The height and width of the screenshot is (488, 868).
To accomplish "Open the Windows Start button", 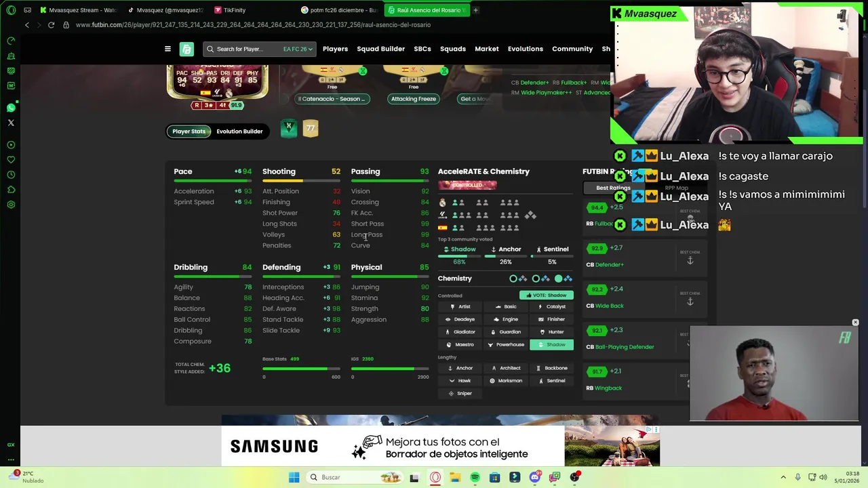I will [294, 477].
